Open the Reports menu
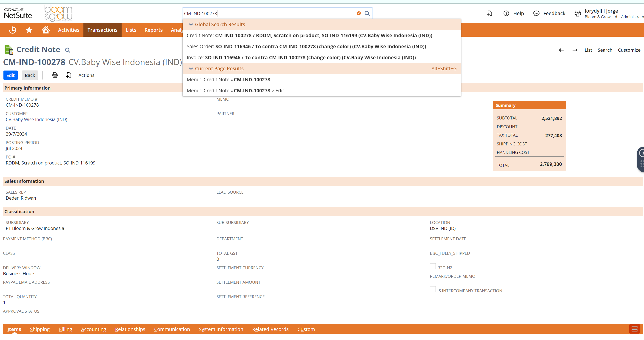The width and height of the screenshot is (644, 340). point(154,30)
